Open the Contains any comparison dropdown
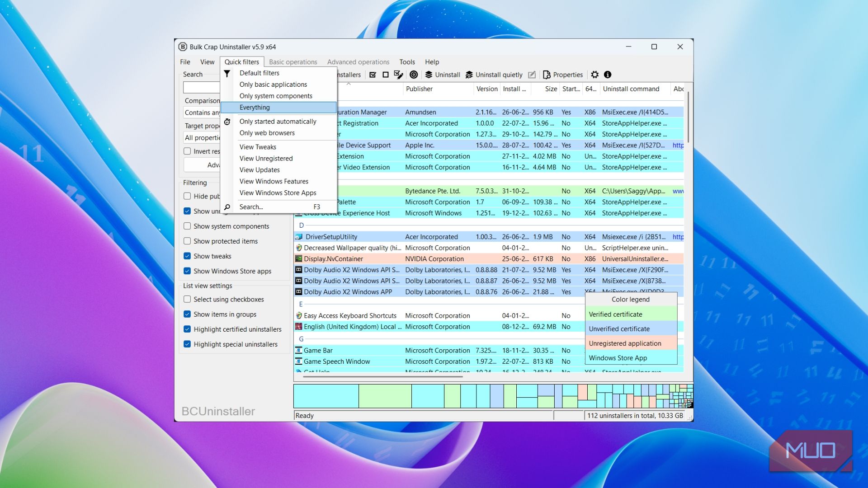The width and height of the screenshot is (868, 488). (x=202, y=113)
